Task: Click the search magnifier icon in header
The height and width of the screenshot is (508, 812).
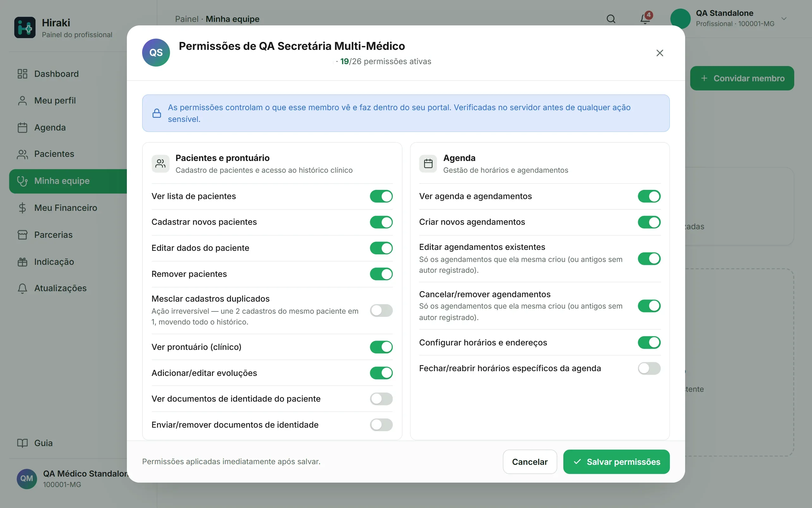Action: [x=611, y=19]
